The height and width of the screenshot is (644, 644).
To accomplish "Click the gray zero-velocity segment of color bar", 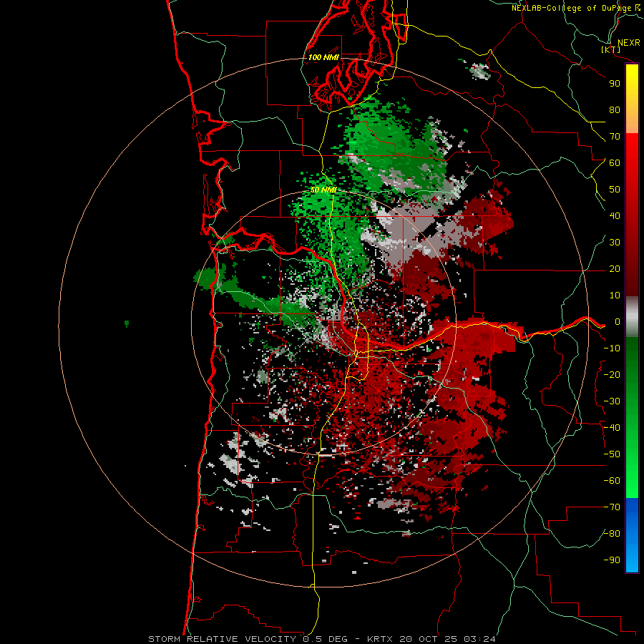I will coord(632,317).
